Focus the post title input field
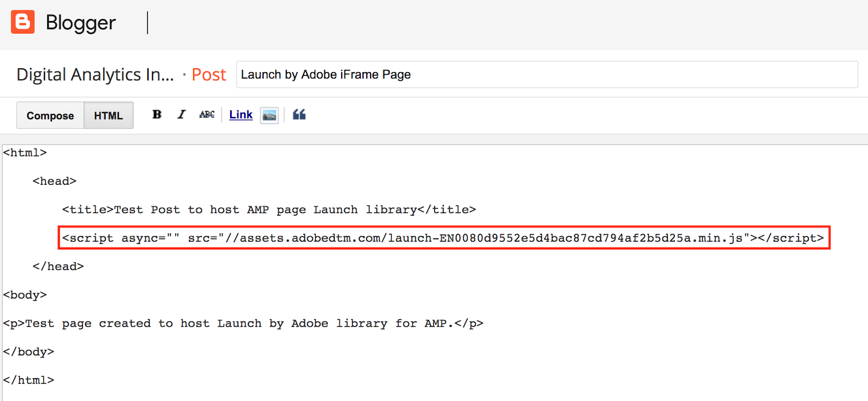Image resolution: width=868 pixels, height=401 pixels. [x=547, y=74]
